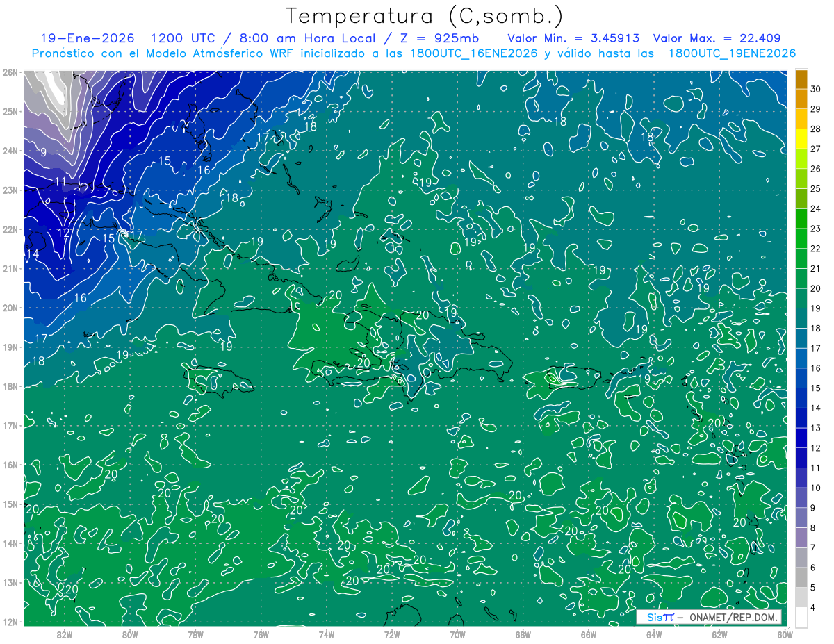This screenshot has width=834, height=644.
Task: Click the white bottom swatch below 4
Action: coord(801,617)
